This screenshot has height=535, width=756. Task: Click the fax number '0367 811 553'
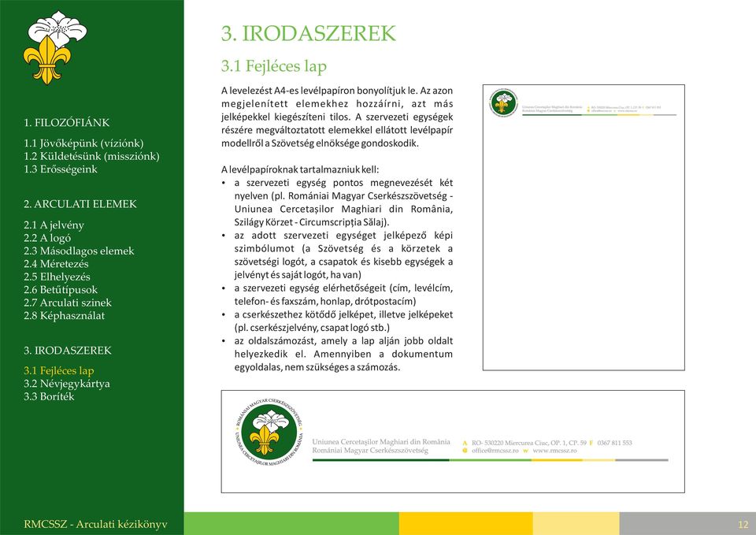(x=614, y=443)
